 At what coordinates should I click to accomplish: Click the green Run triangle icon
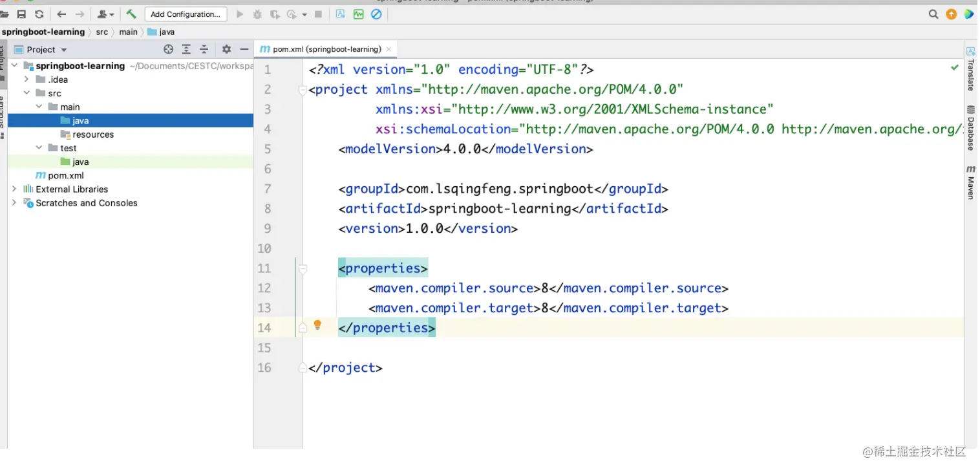[x=240, y=14]
